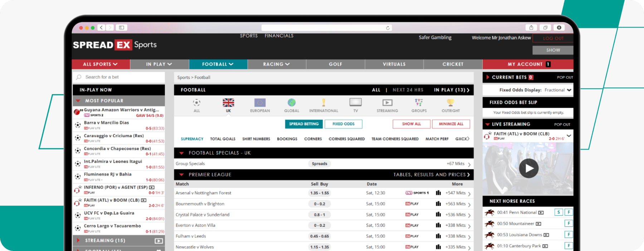Click the Log Out button
The image size is (644, 251).
[553, 38]
